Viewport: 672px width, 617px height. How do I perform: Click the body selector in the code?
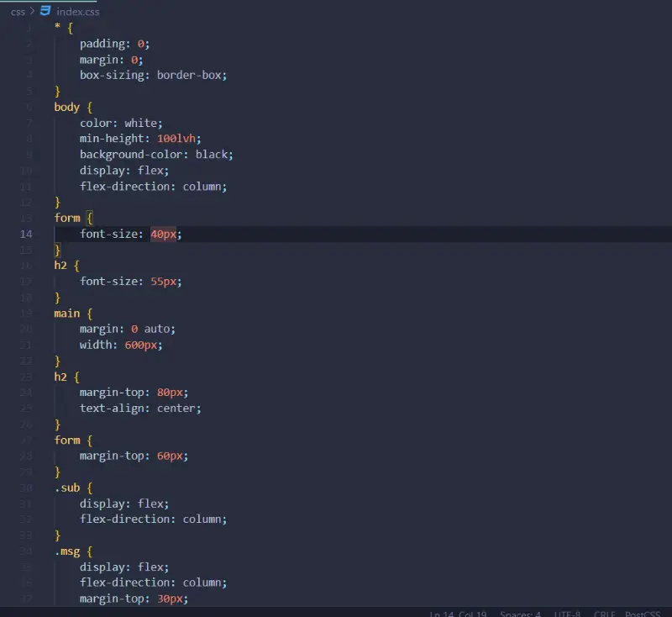pyautogui.click(x=66, y=107)
